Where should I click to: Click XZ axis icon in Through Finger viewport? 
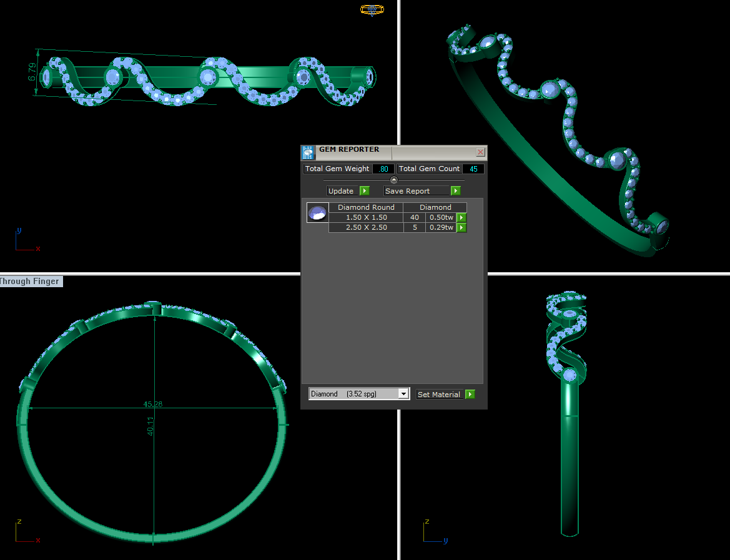click(x=27, y=532)
